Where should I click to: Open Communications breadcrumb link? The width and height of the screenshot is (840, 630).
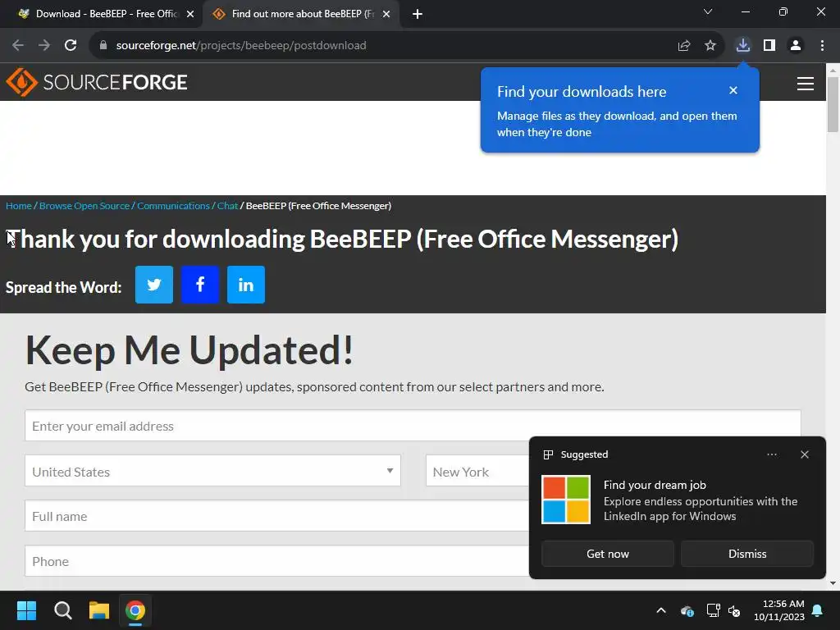(x=173, y=206)
